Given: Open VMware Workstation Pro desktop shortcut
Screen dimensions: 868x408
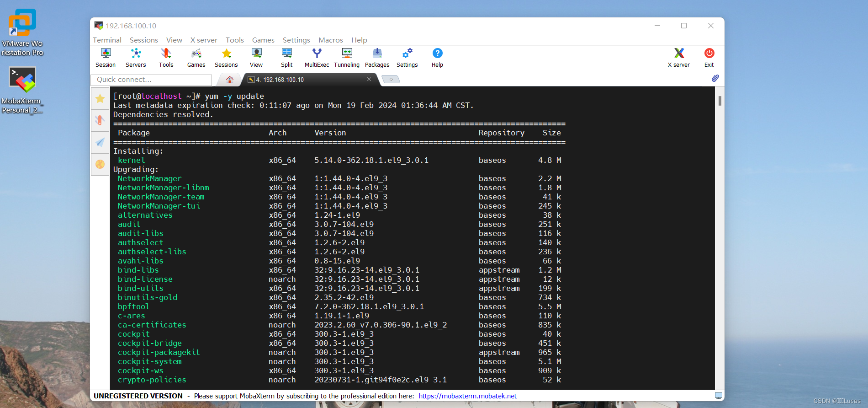Looking at the screenshot, I should pos(22,32).
